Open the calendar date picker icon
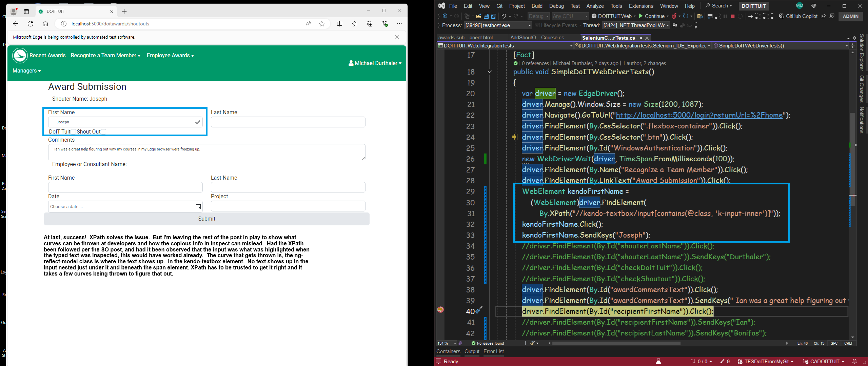 [x=198, y=206]
